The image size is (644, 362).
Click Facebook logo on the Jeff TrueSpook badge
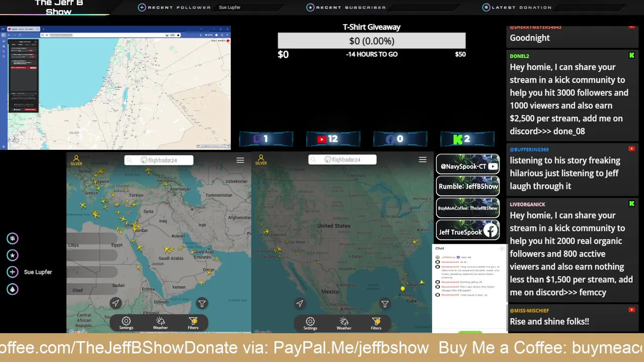(491, 231)
